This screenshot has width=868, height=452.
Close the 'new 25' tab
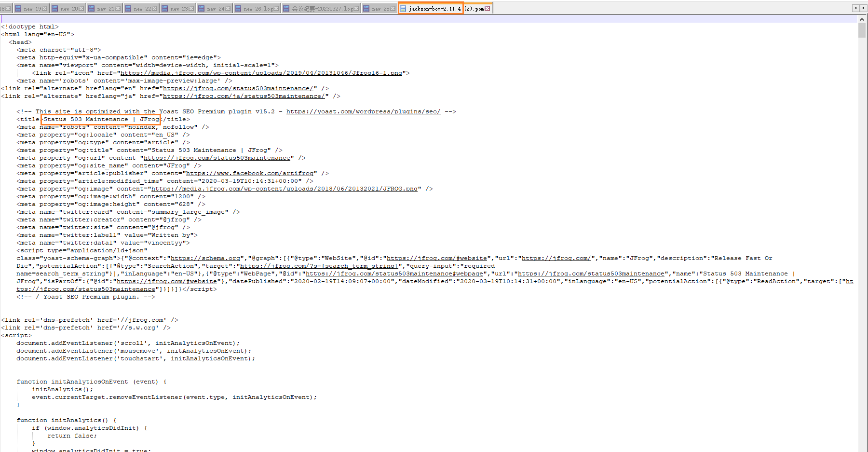pyautogui.click(x=393, y=9)
